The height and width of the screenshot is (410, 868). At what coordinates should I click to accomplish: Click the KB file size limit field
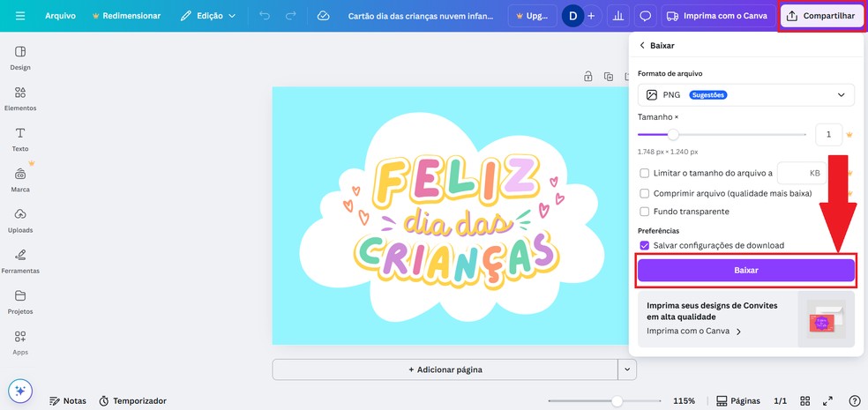pyautogui.click(x=802, y=173)
